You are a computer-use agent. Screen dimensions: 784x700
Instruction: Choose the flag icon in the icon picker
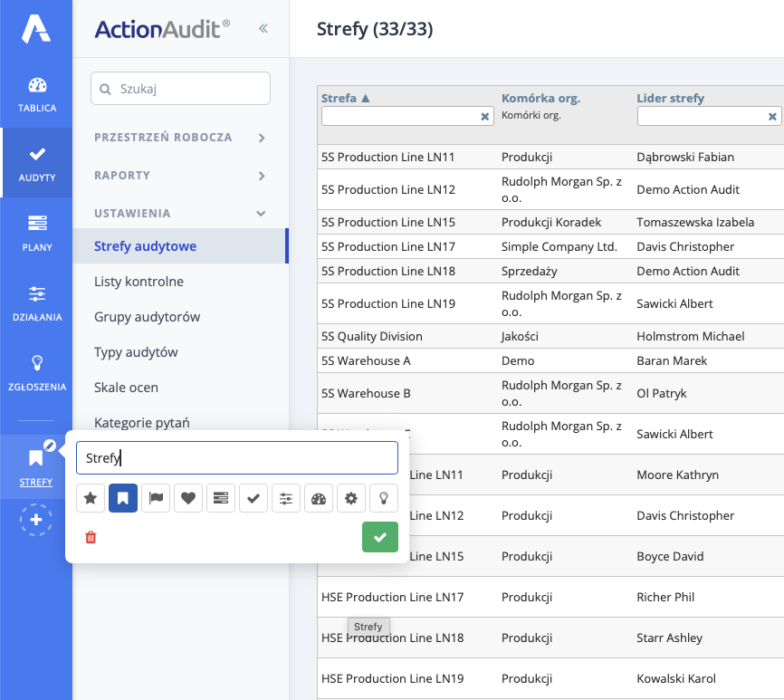(x=156, y=498)
